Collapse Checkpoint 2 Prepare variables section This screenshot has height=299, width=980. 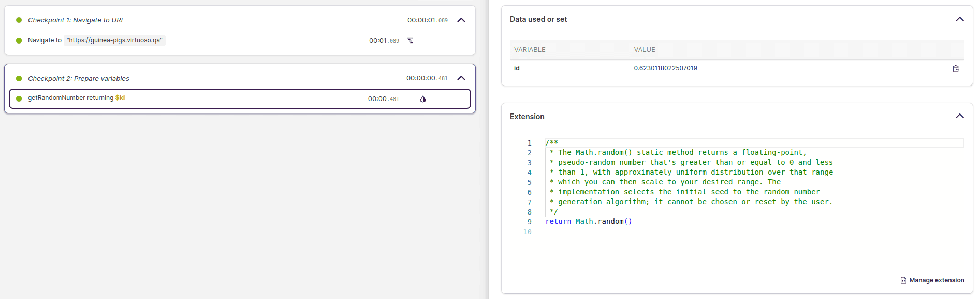click(461, 78)
